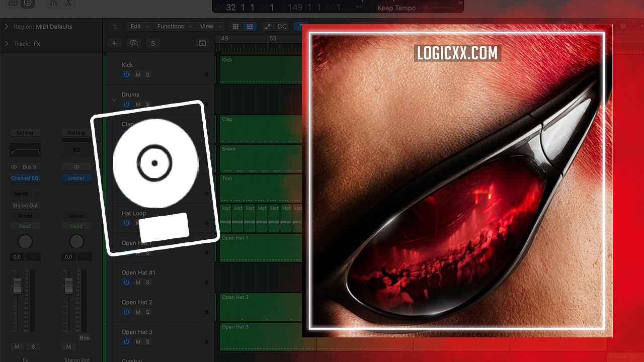This screenshot has width=644, height=362.
Task: Open the Edit menu in tracks area
Action: tap(139, 26)
